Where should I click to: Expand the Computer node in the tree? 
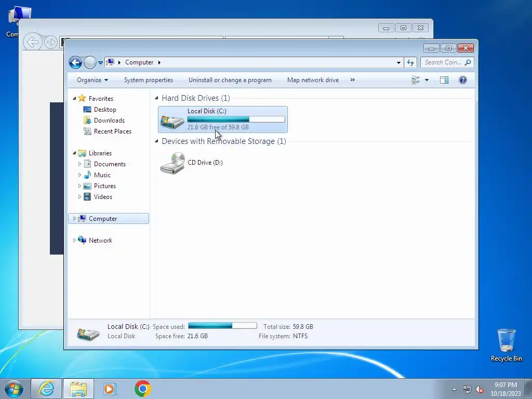tap(74, 219)
